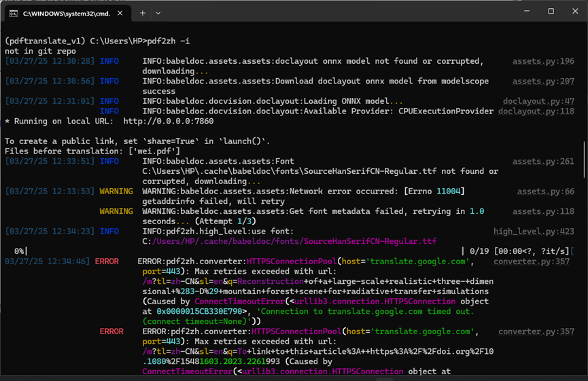Click the first ConnectTimeoutError text

pyautogui.click(x=240, y=302)
